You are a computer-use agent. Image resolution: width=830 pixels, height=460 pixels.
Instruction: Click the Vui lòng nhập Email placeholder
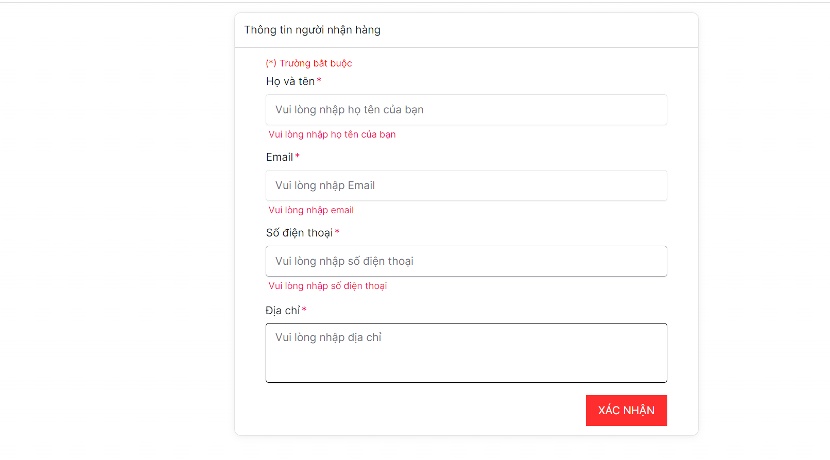pos(325,185)
